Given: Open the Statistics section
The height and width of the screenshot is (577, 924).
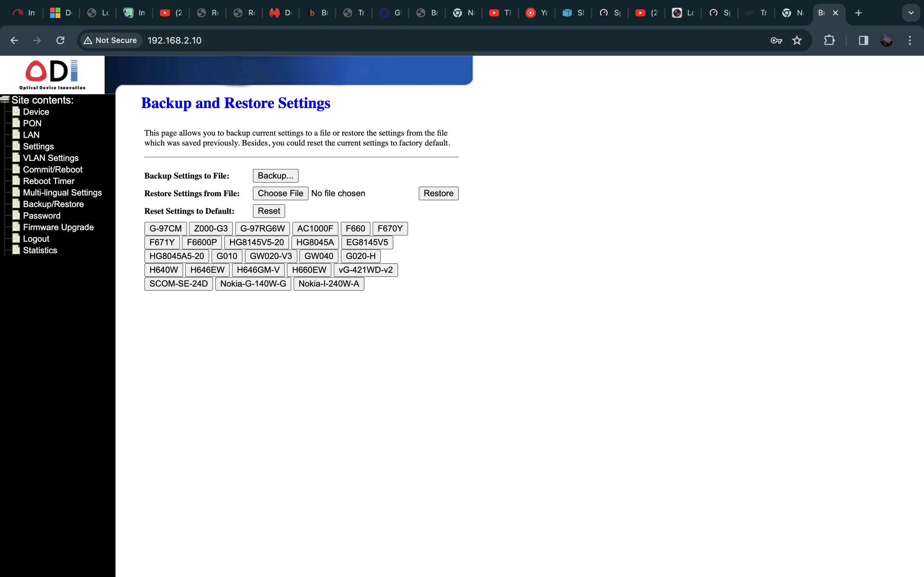Looking at the screenshot, I should [x=38, y=250].
